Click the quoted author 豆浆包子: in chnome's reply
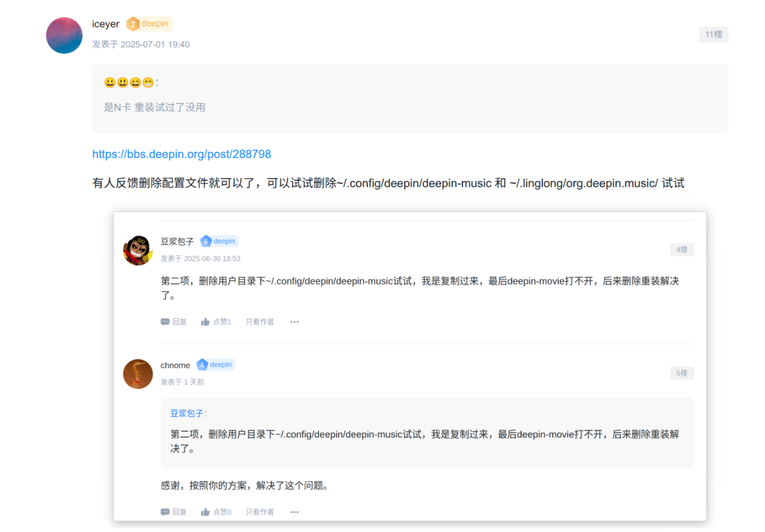This screenshot has height=532, width=765. tap(189, 413)
